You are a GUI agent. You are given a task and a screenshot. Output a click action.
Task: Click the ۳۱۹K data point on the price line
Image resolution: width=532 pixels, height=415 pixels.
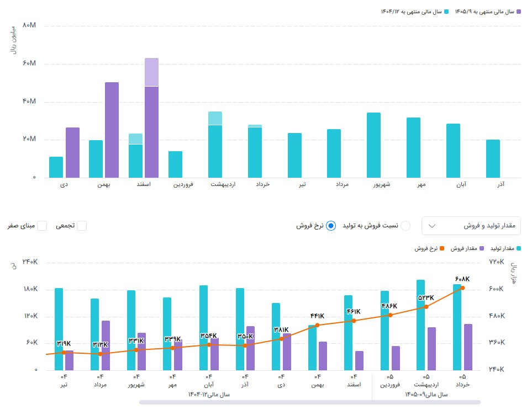(64, 353)
